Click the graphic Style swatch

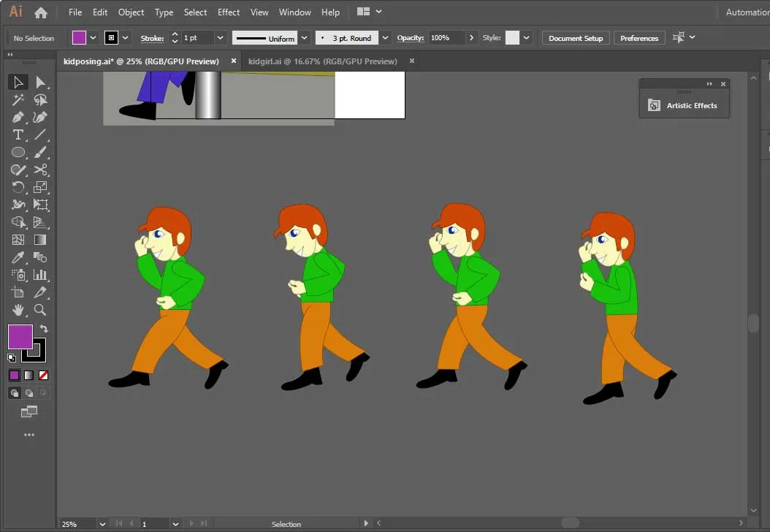[x=512, y=38]
